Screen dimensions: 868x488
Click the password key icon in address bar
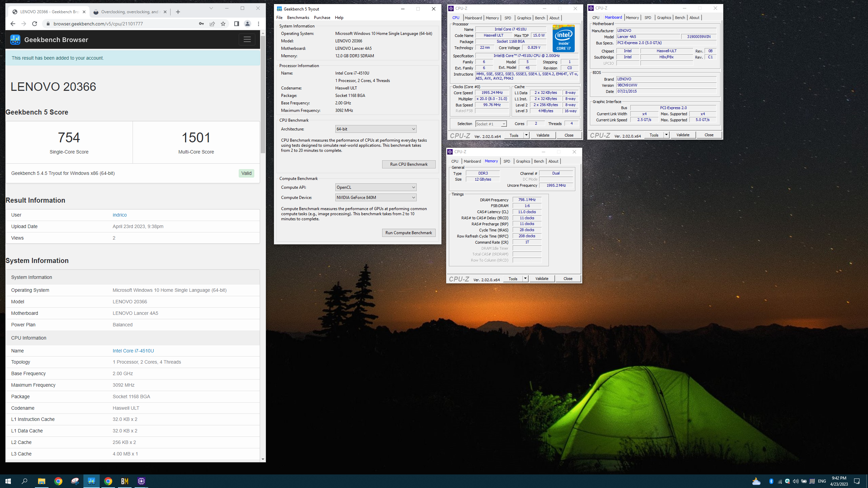201,24
